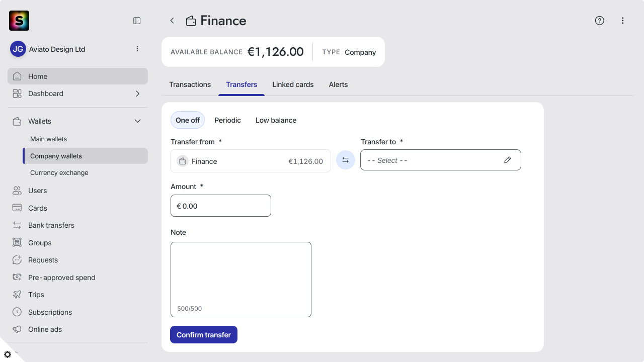
Task: Open the Online ads page label
Action: pyautogui.click(x=45, y=329)
